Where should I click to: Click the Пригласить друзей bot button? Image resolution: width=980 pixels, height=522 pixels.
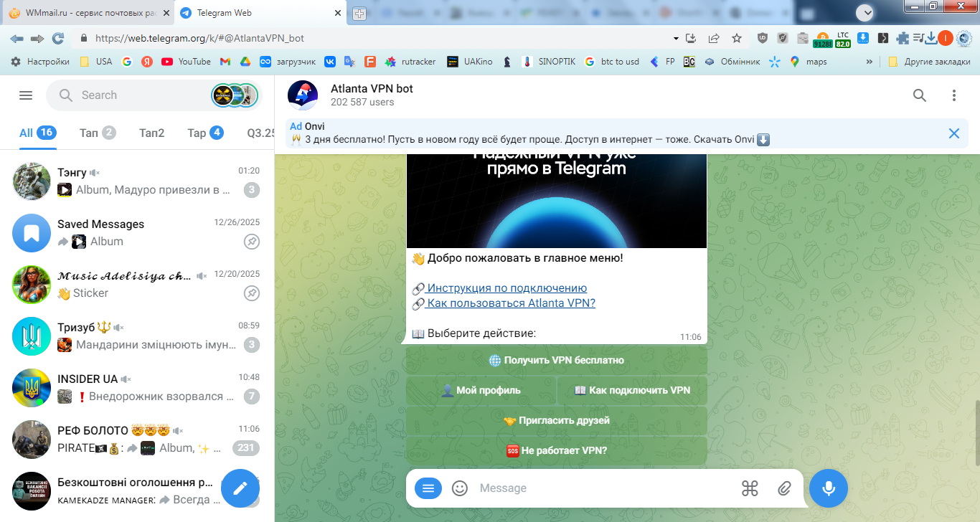557,421
